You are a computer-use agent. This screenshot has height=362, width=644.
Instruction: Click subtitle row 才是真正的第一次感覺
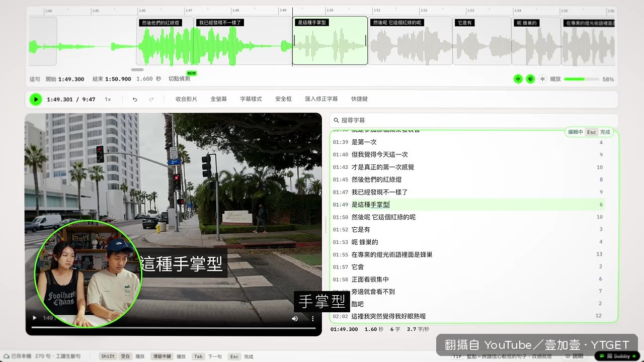pyautogui.click(x=467, y=167)
